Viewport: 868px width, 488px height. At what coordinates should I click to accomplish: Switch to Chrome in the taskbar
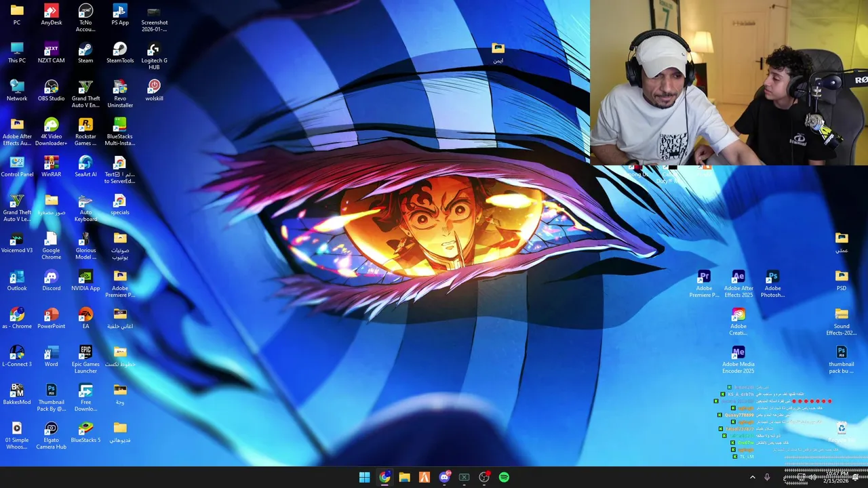pos(384,477)
